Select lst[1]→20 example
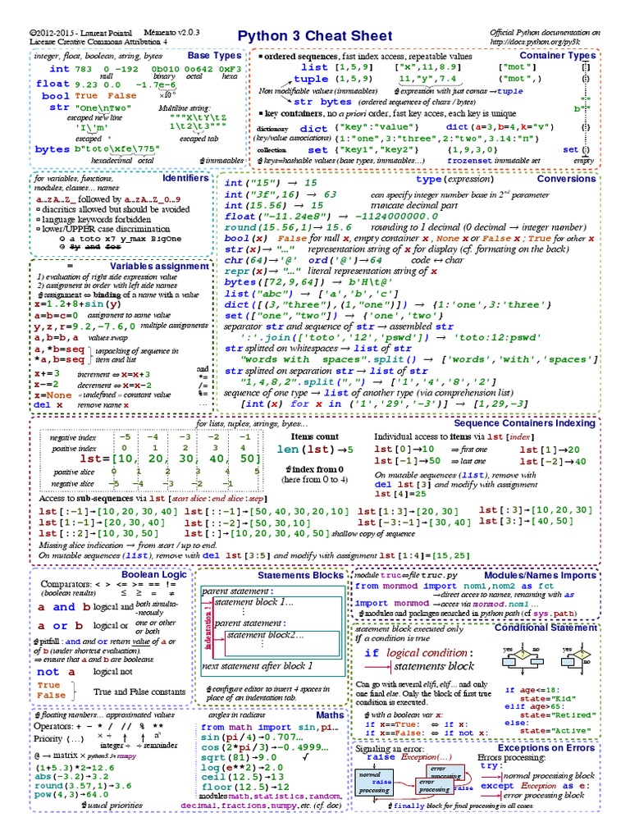 pyautogui.click(x=550, y=450)
